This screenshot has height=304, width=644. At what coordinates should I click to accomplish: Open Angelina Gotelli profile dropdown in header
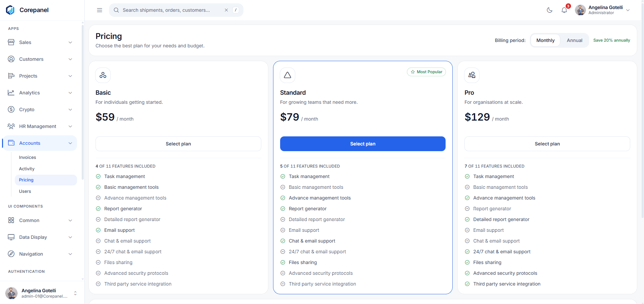pos(603,10)
